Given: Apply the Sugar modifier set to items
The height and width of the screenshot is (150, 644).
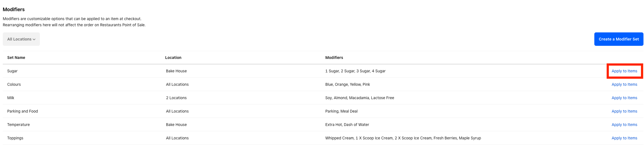Looking at the screenshot, I should click(x=624, y=71).
